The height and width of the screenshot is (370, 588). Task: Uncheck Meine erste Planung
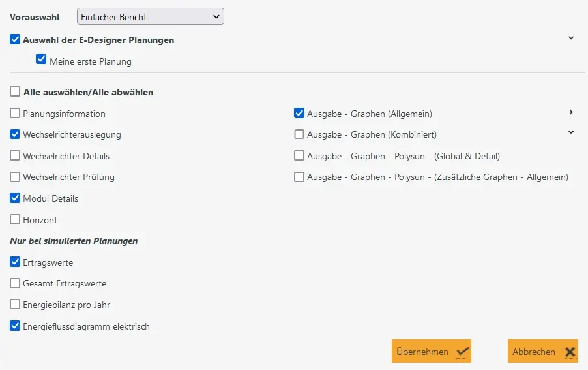click(41, 60)
